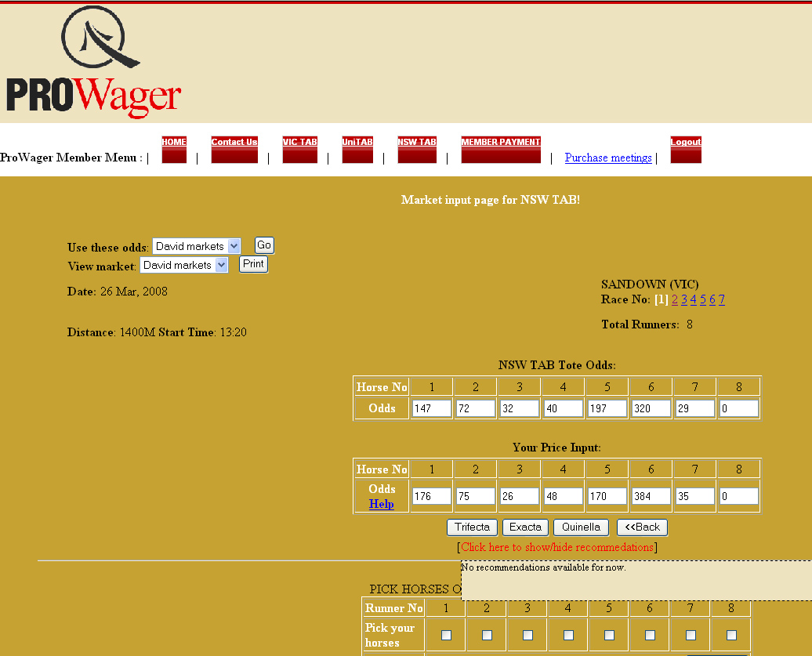Image resolution: width=812 pixels, height=656 pixels.
Task: Click Your Price Input field for horse 1
Action: click(x=431, y=496)
